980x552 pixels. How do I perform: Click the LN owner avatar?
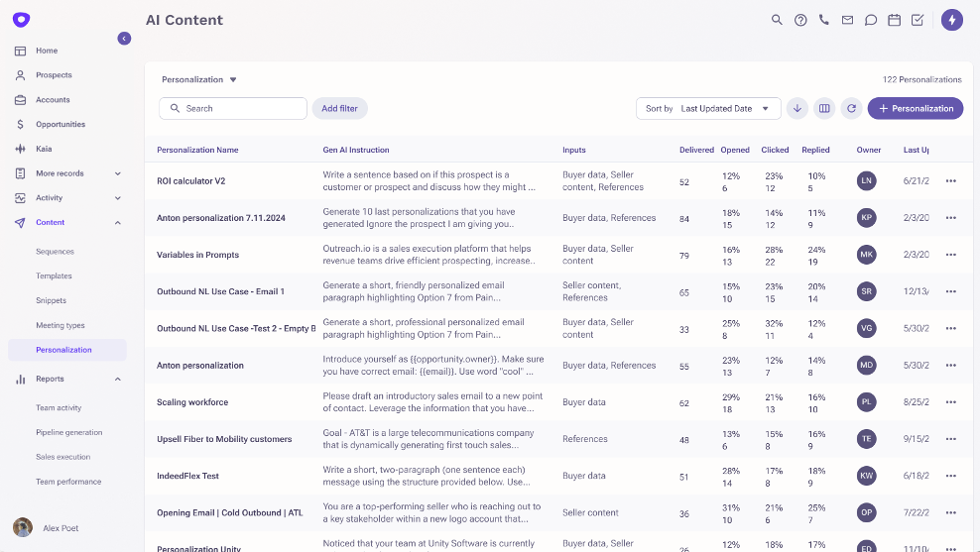[x=866, y=181]
